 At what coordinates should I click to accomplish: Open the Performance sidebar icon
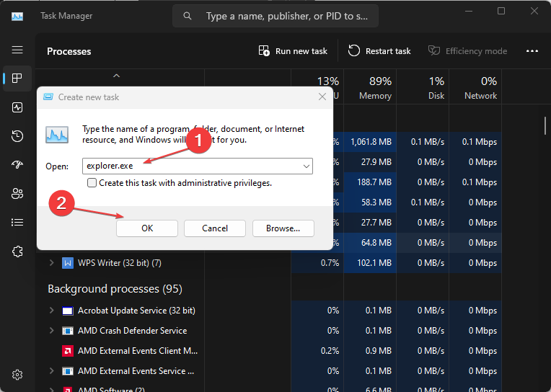click(x=17, y=107)
